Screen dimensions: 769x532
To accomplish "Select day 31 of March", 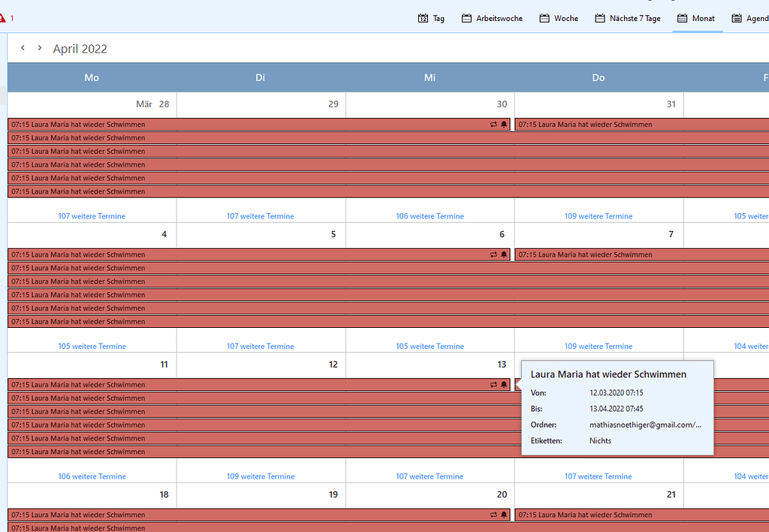I will coord(599,104).
